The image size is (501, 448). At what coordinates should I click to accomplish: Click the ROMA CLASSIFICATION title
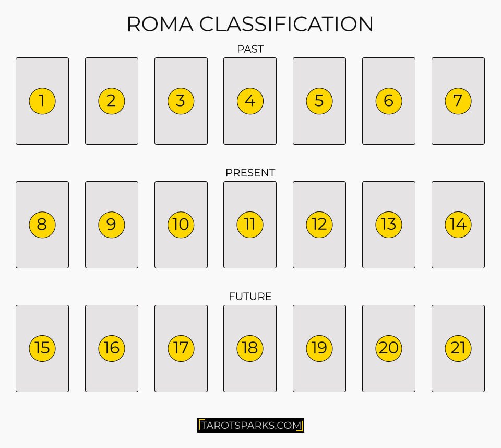point(250,24)
